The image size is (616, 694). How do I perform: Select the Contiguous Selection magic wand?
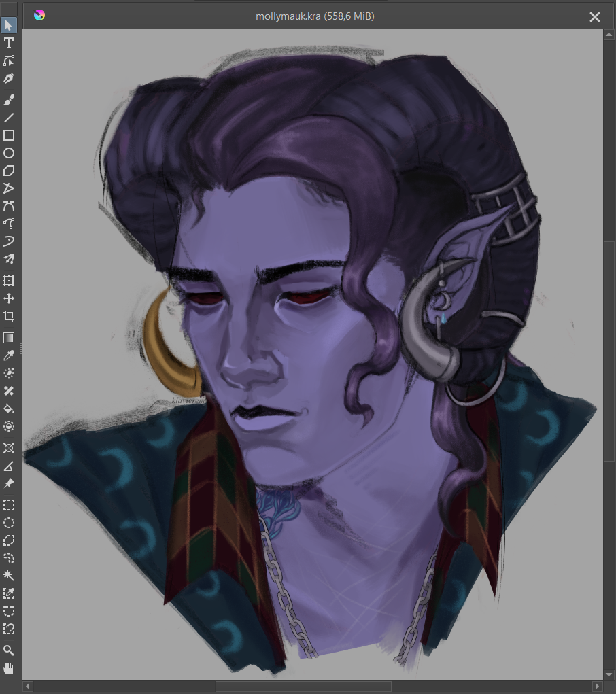[x=9, y=576]
